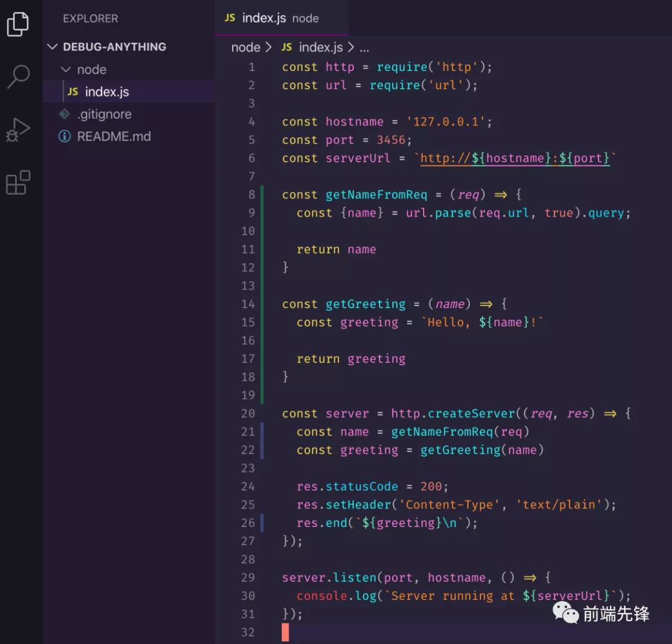Click the README.md info icon
Screen dimensions: 672x644
tap(65, 136)
